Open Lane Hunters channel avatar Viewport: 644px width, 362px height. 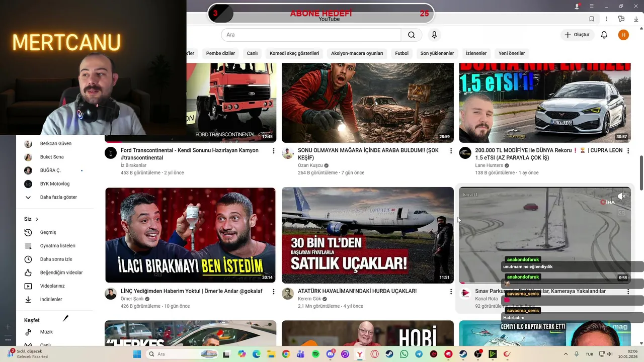pos(465,153)
